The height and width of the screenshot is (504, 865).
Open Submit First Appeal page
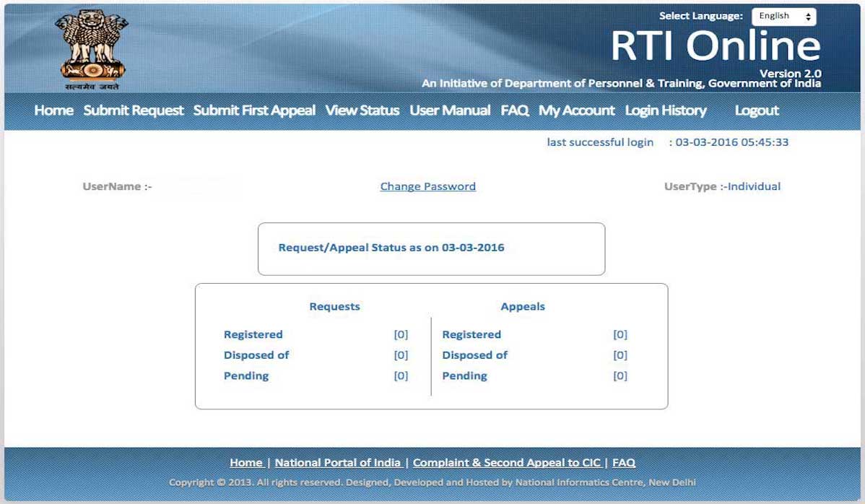point(254,110)
